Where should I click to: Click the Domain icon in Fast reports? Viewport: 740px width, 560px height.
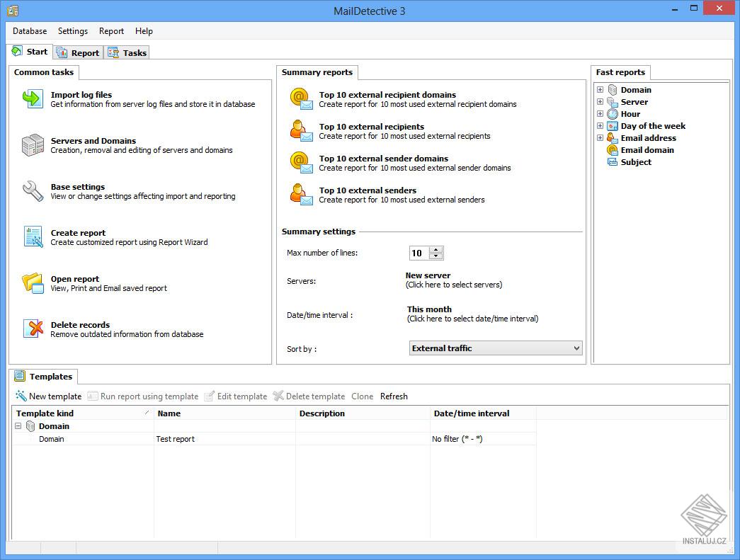613,90
